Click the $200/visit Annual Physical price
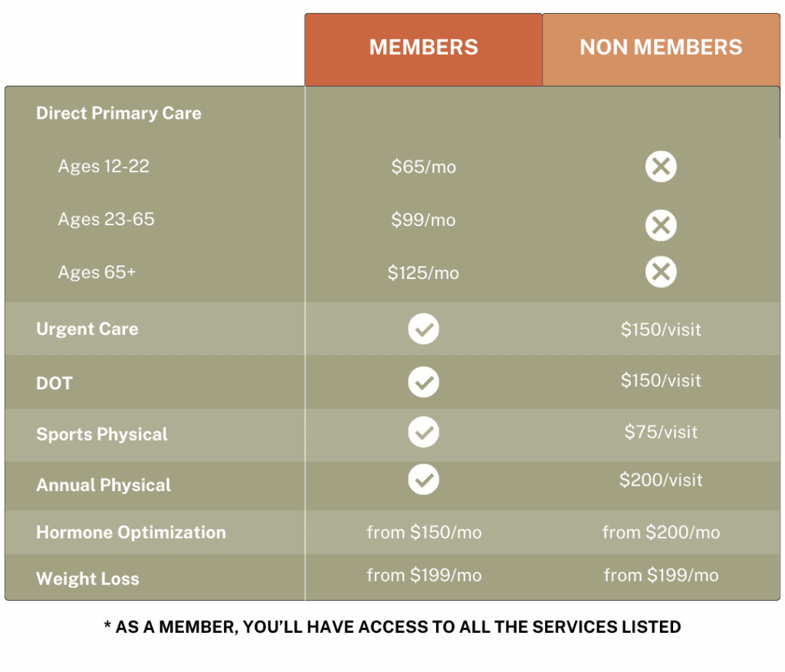Viewport: 785px width, 672px height. pos(661,480)
